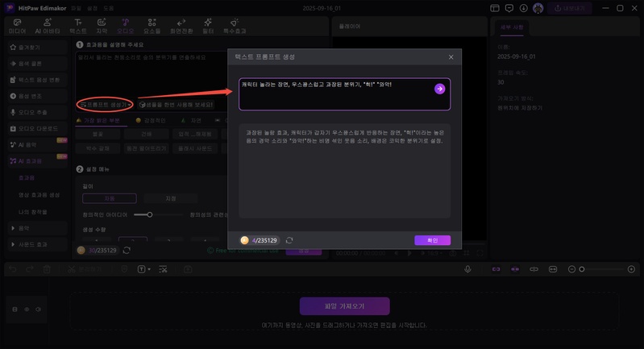Viewport: 644px width, 349px height.
Task: Open the layout icon in the title bar
Action: (x=495, y=8)
